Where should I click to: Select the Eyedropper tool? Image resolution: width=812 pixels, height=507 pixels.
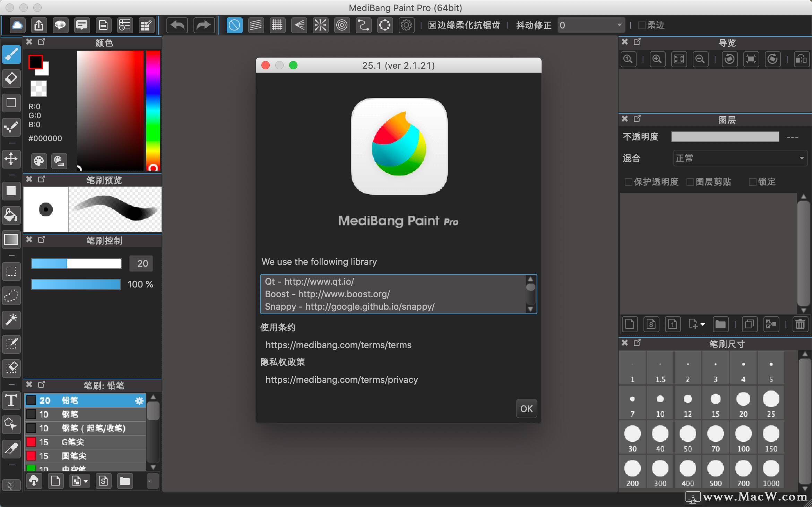11,449
